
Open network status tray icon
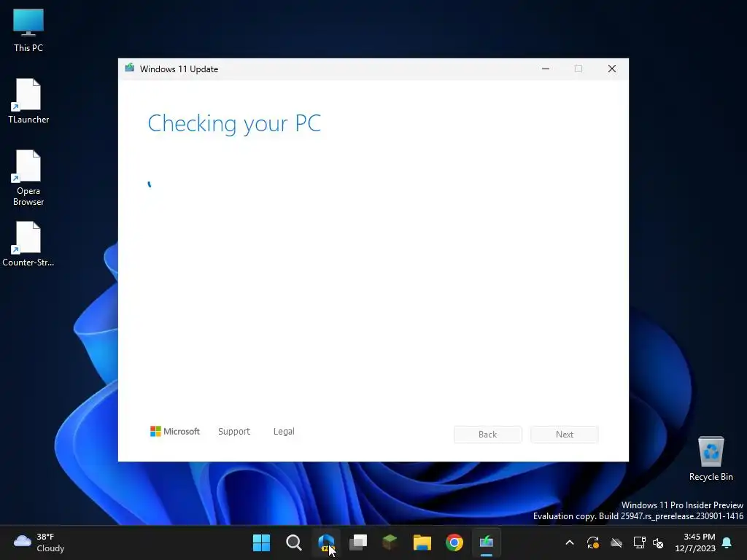pos(639,542)
